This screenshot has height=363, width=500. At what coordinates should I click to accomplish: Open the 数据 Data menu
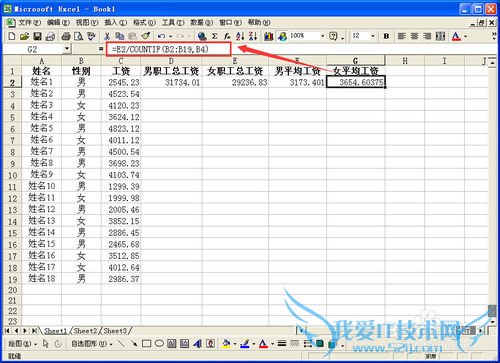(x=202, y=22)
